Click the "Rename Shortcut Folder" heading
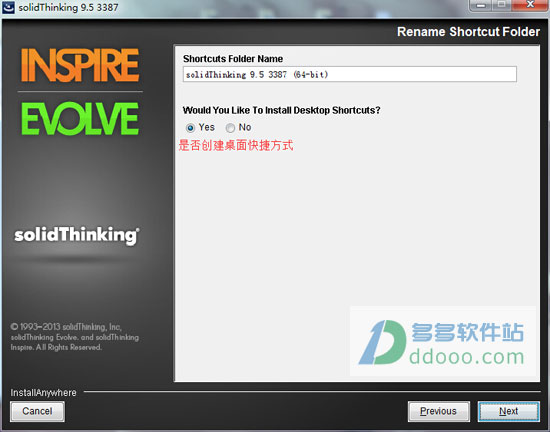The image size is (550, 432). (468, 32)
